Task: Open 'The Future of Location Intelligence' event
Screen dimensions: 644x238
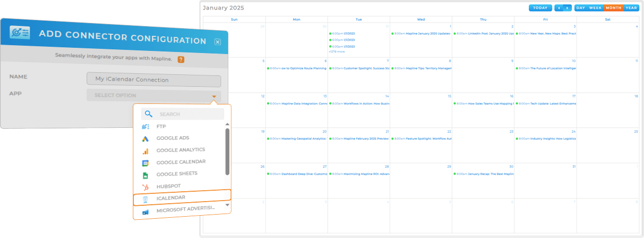Action: tap(545, 68)
